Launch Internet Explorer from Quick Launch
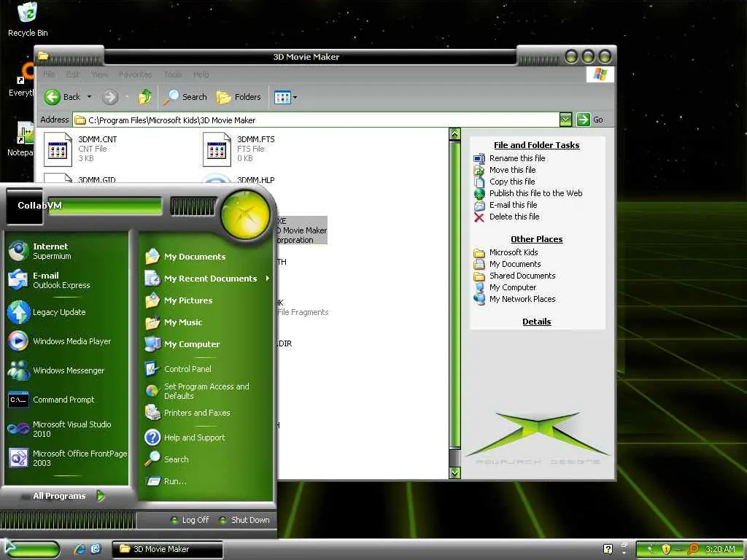This screenshot has width=747, height=560. click(80, 549)
